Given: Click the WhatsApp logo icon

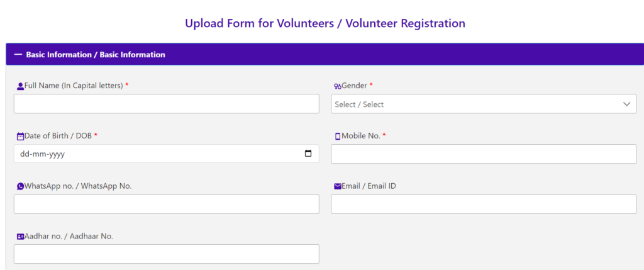Looking at the screenshot, I should [x=20, y=186].
